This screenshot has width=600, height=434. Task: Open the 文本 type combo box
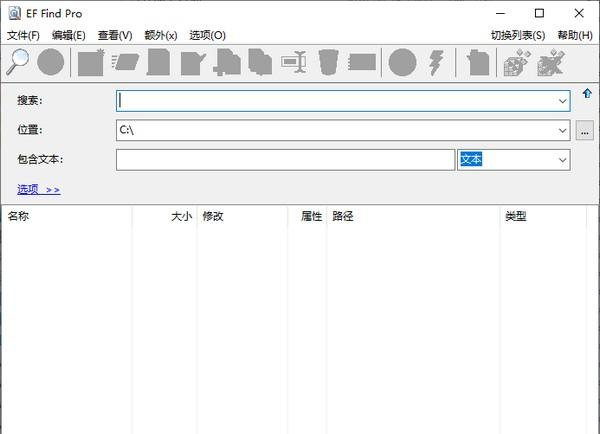tap(514, 160)
